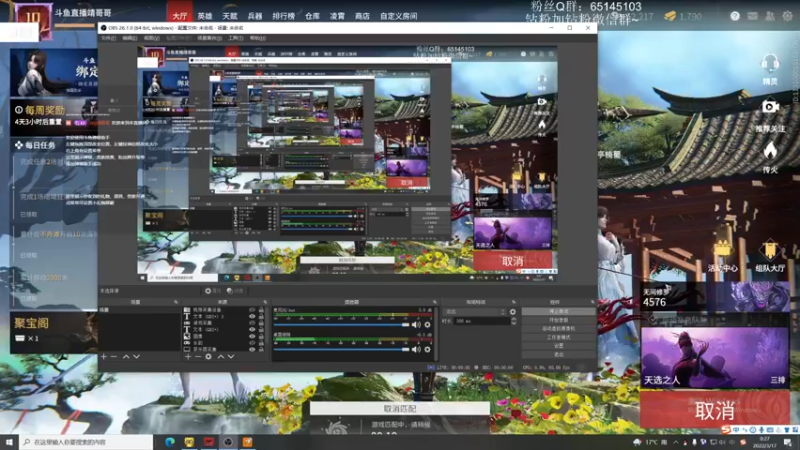This screenshot has height=450, width=800.
Task: Open desktop audio channel settings gear
Action: pos(428,349)
